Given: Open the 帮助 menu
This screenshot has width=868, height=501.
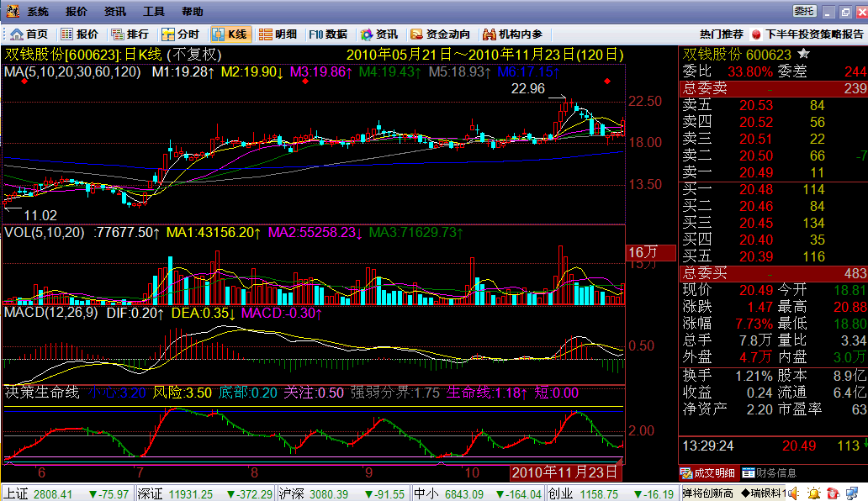Looking at the screenshot, I should click(x=193, y=12).
